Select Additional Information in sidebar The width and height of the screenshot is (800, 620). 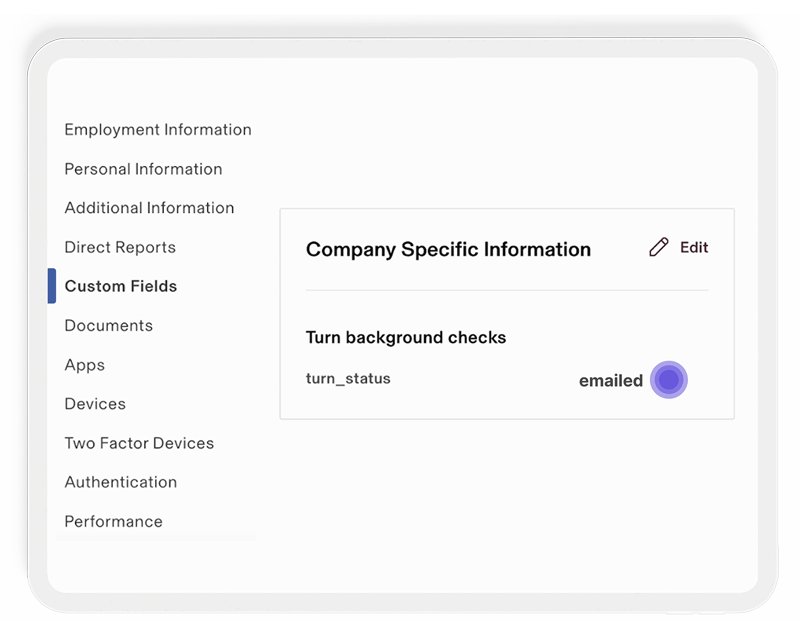click(149, 208)
